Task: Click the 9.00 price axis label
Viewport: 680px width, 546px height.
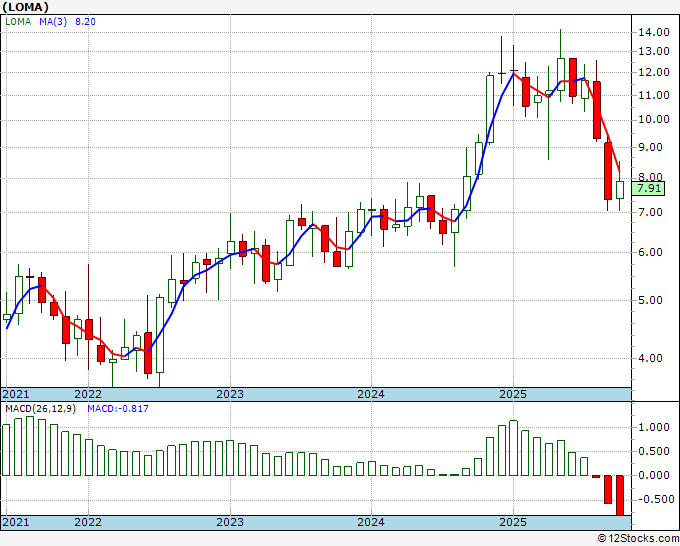Action: [651, 147]
